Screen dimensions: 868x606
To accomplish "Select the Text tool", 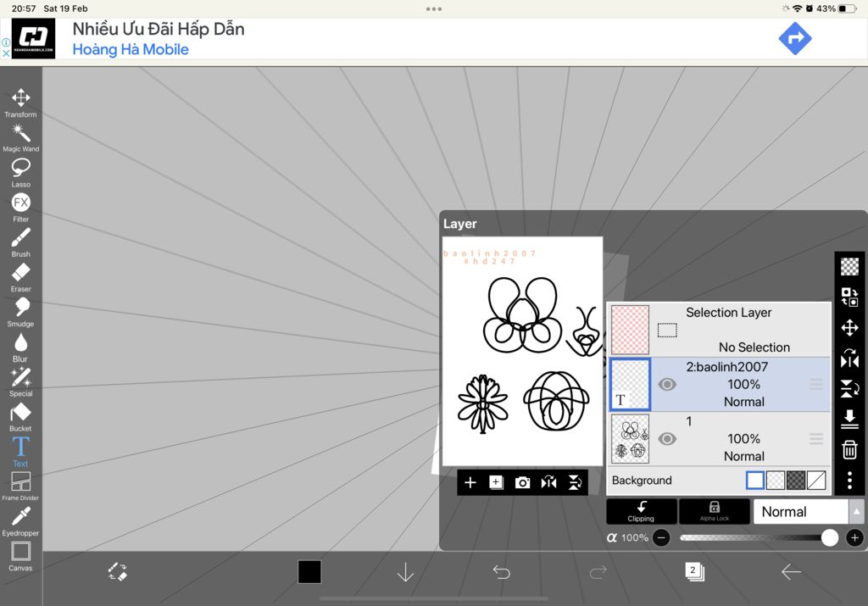I will tap(20, 452).
